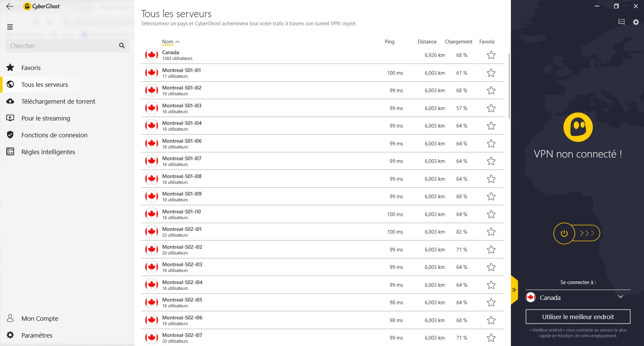
Task: Expand the Canada connect-to dropdown
Action: point(620,297)
